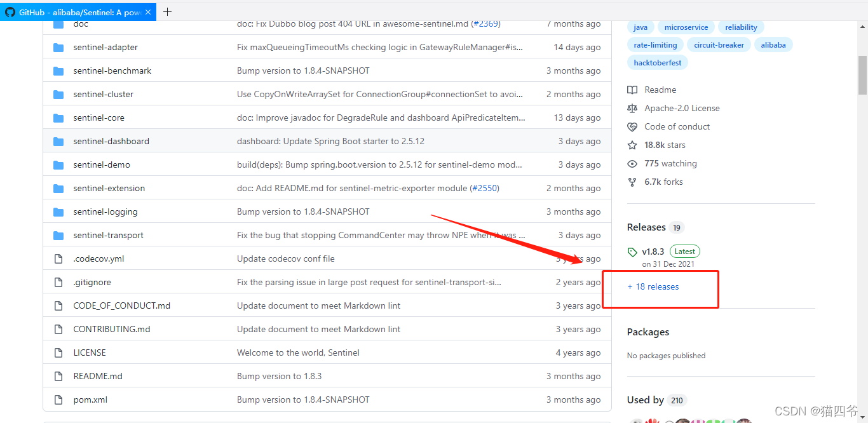Open the Packages heading link
Screen dimensions: 868x423
pos(648,332)
